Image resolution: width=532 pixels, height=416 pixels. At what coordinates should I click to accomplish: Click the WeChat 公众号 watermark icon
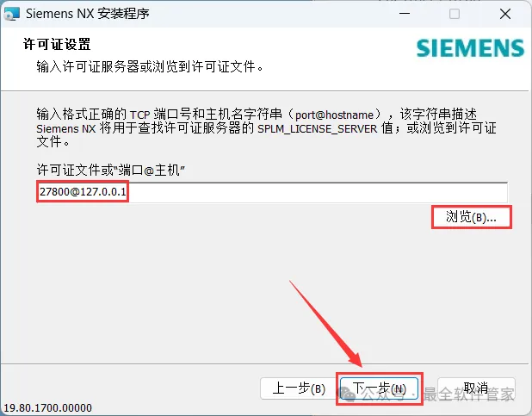click(347, 394)
